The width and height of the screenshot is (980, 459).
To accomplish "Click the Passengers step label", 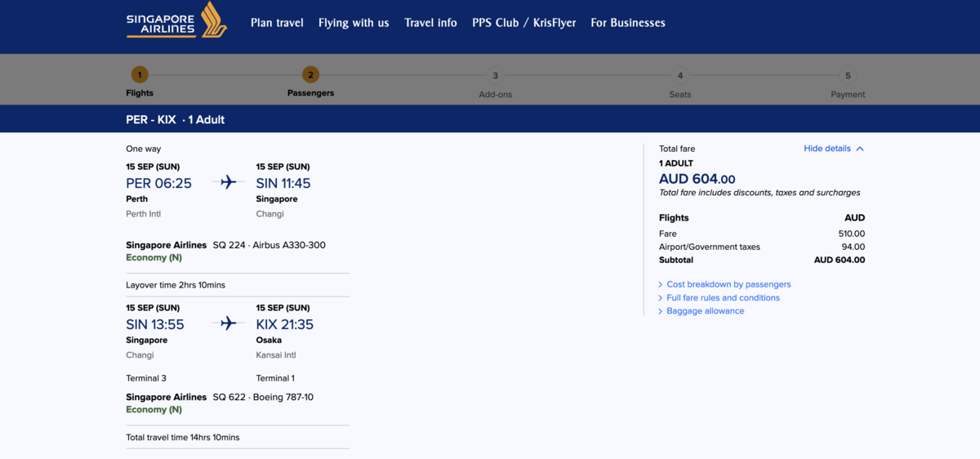I will 310,93.
